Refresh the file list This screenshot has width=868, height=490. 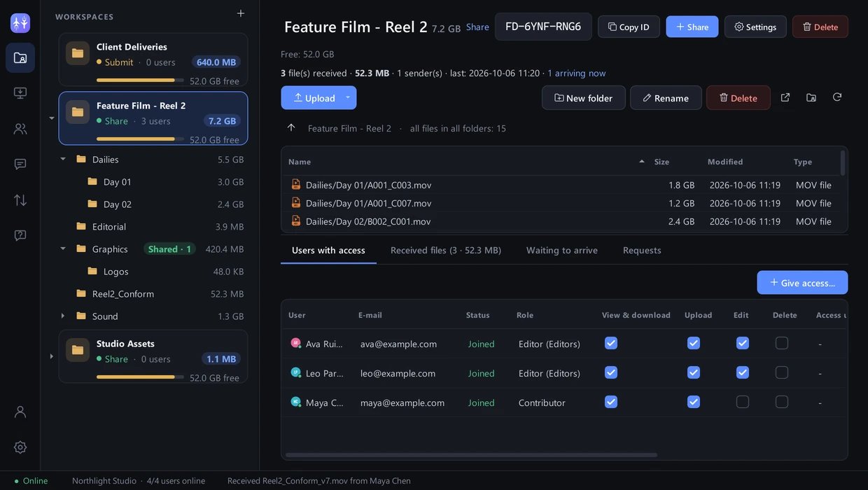click(x=837, y=97)
